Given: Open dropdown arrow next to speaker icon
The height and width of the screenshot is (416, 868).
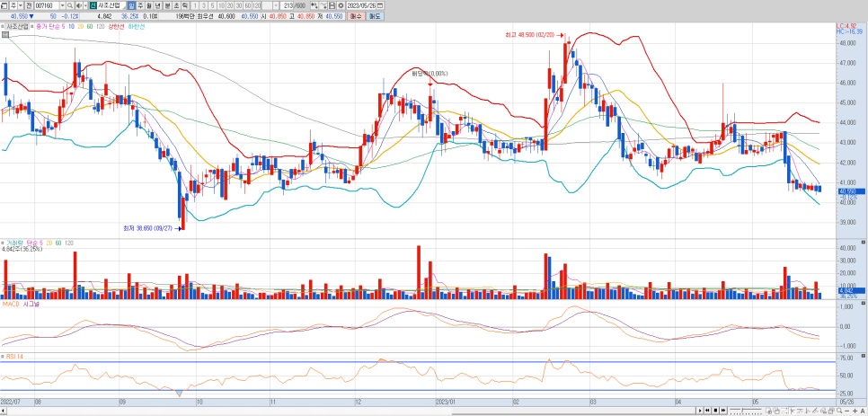Looking at the screenshot, I should [85, 5].
